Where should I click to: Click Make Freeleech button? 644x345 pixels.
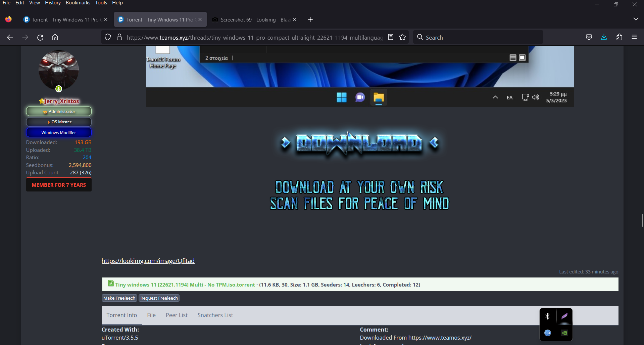(119, 298)
